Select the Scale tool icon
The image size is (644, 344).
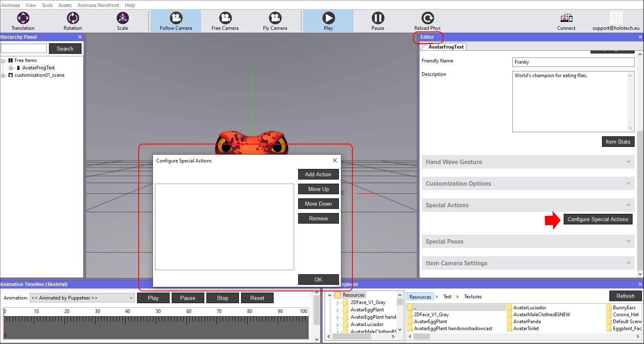(123, 18)
